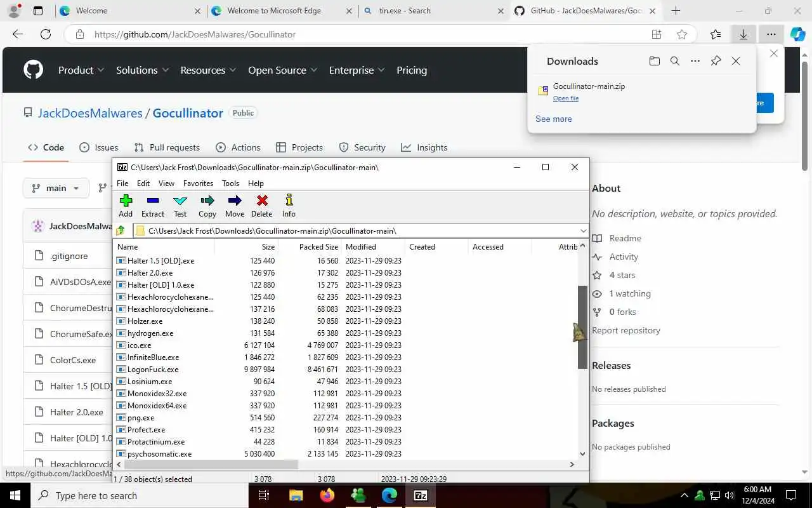This screenshot has height=508, width=812.
Task: Click the Extract toolbar icon in 7-Zip
Action: click(153, 206)
